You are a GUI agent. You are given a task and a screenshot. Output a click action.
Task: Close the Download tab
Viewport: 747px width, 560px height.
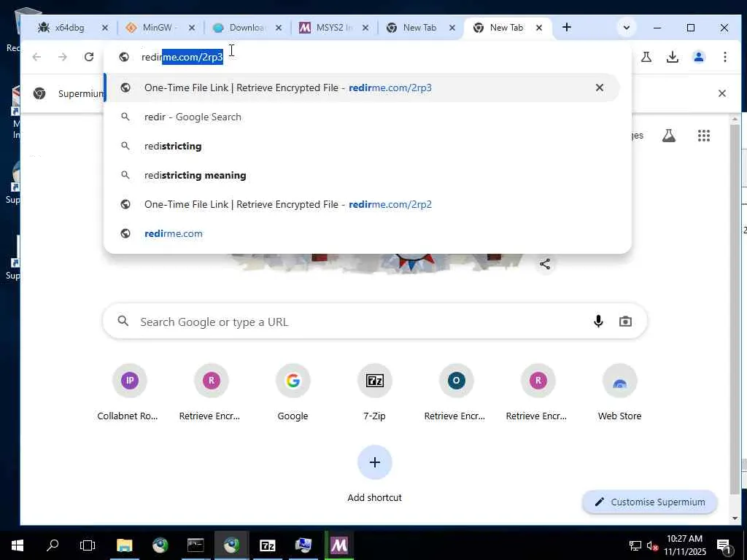point(279,28)
